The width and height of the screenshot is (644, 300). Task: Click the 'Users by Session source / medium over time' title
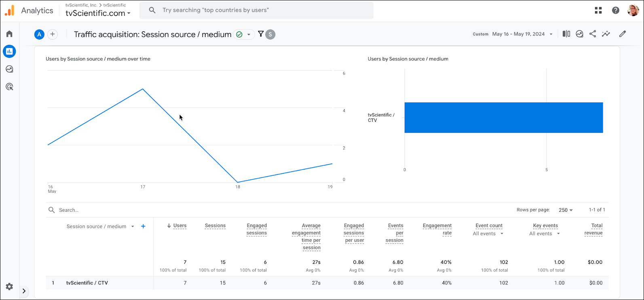tap(98, 59)
